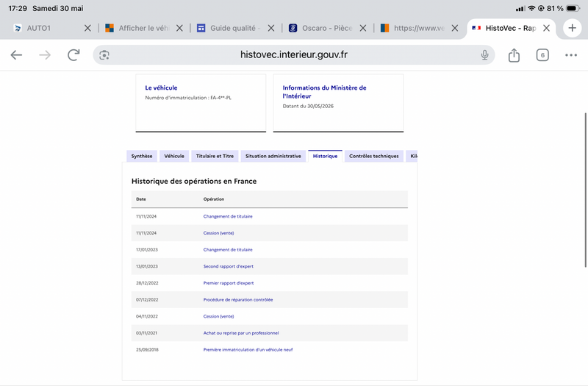This screenshot has height=386, width=588.
Task: Open the Contrôles techniques tab
Action: 374,156
